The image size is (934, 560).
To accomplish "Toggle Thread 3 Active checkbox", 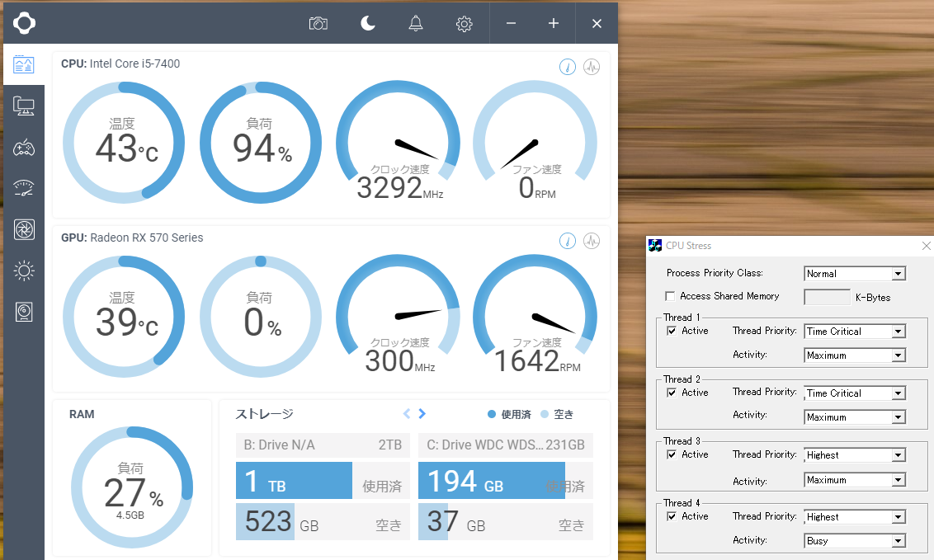I will pos(672,454).
